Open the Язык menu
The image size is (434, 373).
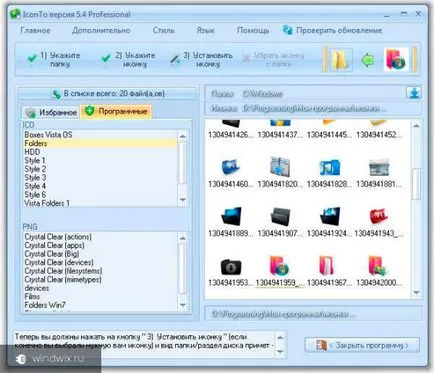click(205, 30)
